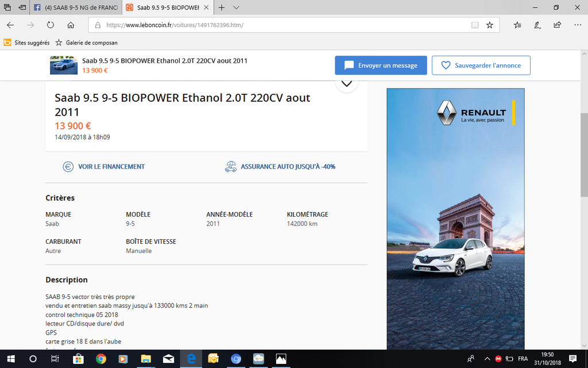Image resolution: width=588 pixels, height=368 pixels.
Task: Open the media player taskbar icon
Action: point(123,359)
